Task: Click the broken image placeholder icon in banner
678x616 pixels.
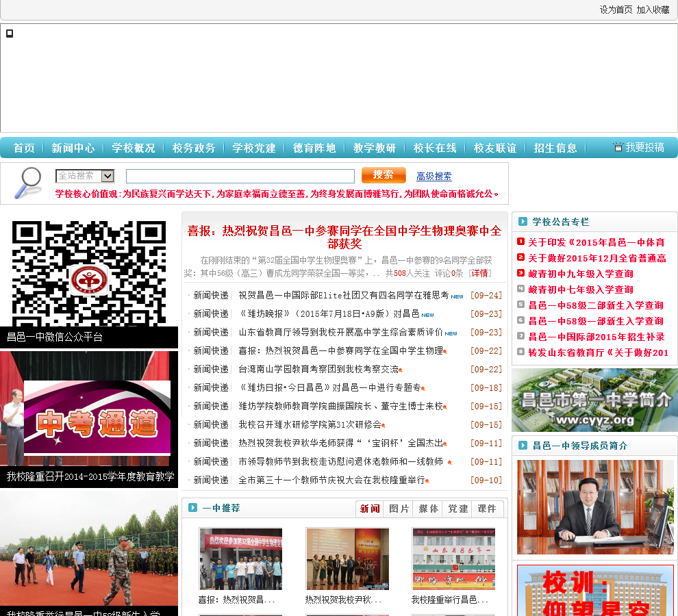Action: click(x=10, y=34)
